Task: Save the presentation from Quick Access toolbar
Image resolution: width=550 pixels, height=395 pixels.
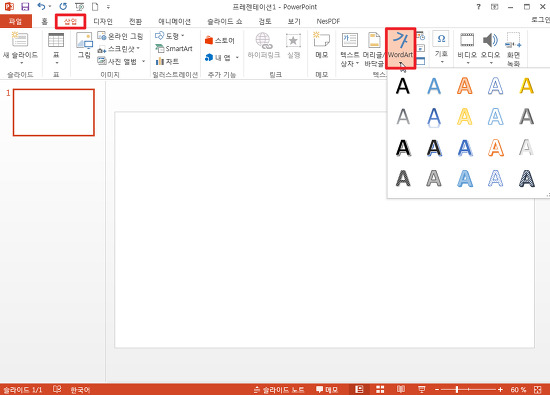Action: [x=25, y=7]
